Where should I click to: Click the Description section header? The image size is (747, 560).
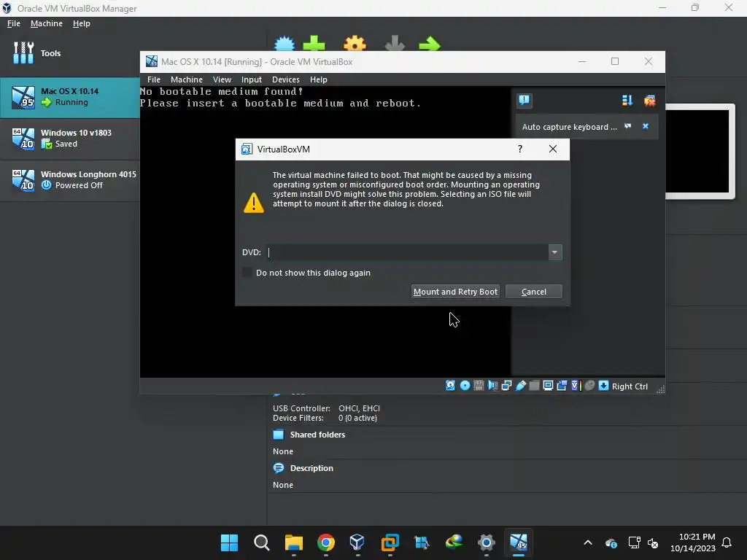[x=311, y=468]
